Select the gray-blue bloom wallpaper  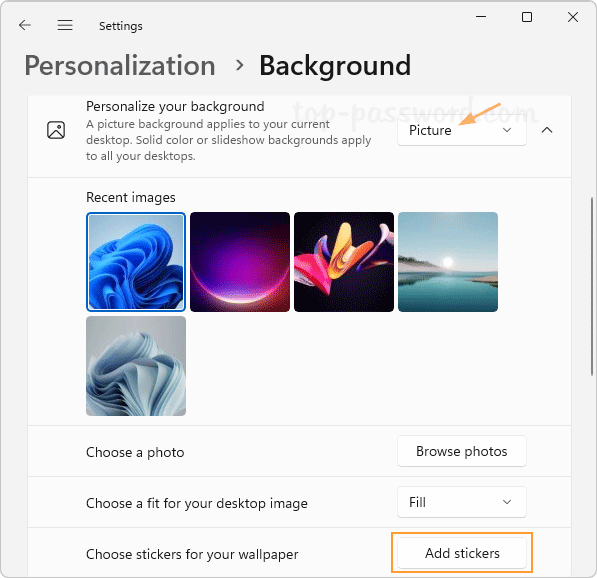(x=136, y=366)
